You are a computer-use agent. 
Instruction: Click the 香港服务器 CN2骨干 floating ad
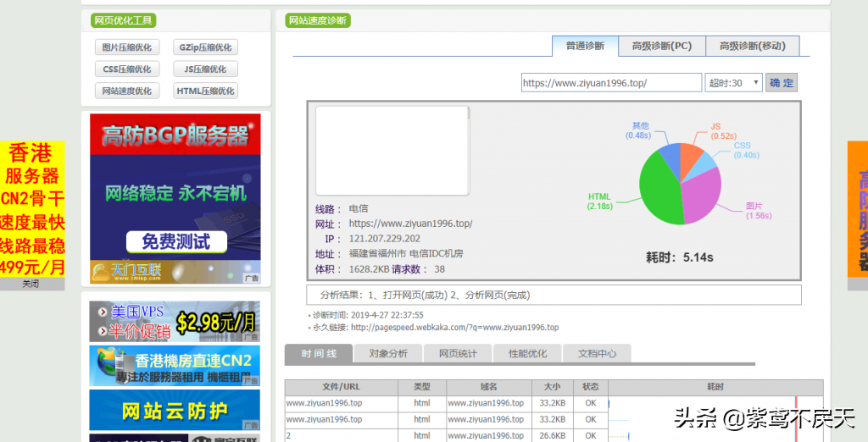(x=32, y=209)
